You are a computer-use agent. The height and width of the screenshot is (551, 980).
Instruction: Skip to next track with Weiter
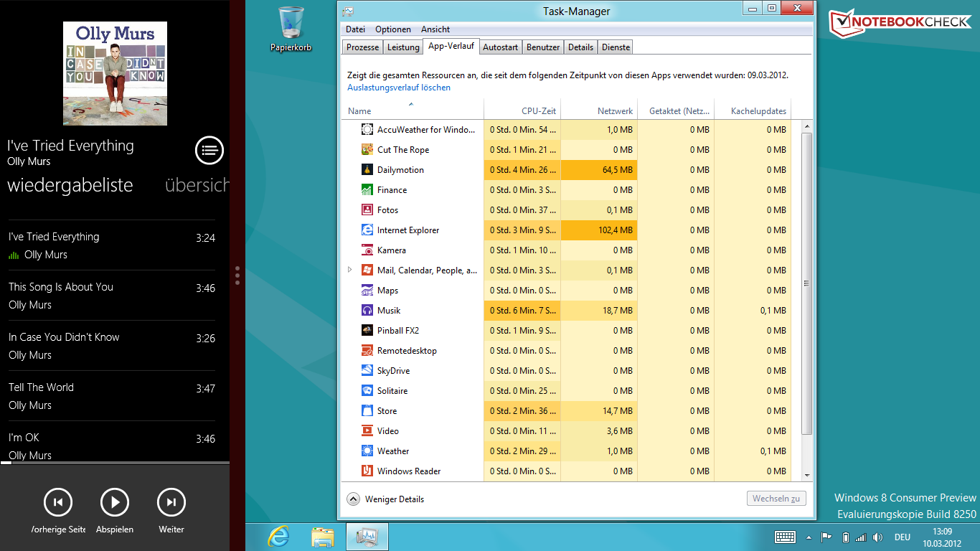point(171,502)
